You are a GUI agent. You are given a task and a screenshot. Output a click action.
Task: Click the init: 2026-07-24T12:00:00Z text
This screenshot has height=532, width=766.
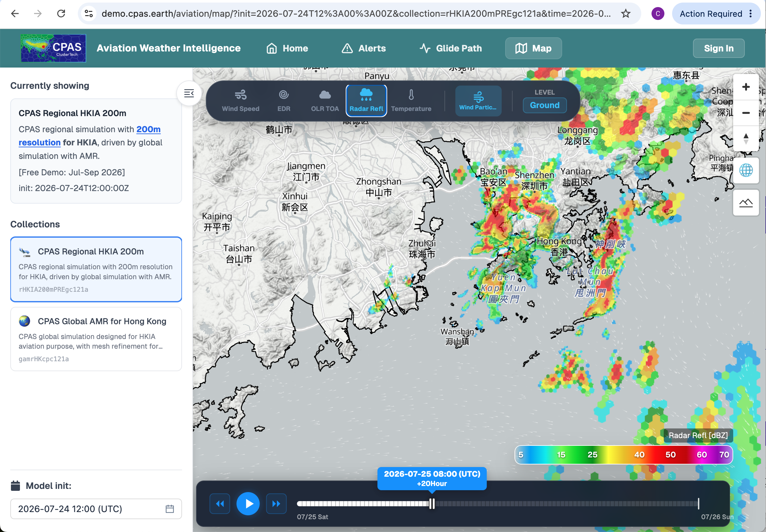(x=74, y=188)
